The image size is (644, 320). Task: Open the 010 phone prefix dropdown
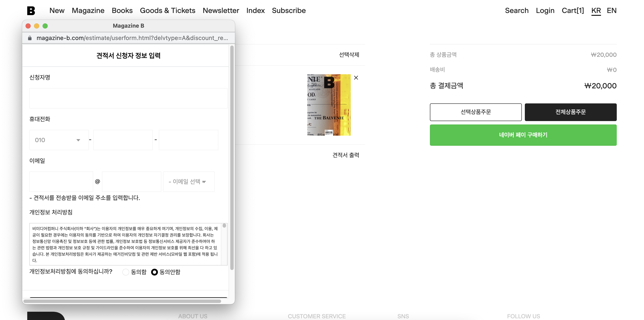pos(59,140)
